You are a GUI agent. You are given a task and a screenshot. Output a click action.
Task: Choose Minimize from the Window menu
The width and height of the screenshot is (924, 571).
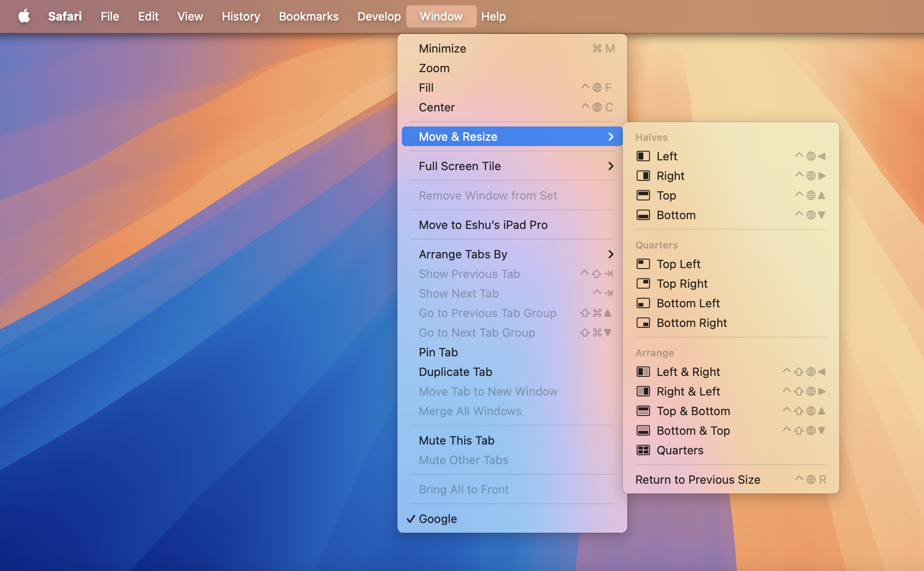pyautogui.click(x=512, y=49)
